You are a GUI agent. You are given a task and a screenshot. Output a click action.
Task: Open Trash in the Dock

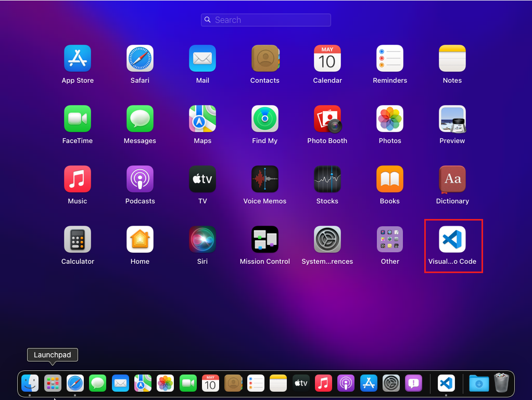[x=501, y=383]
